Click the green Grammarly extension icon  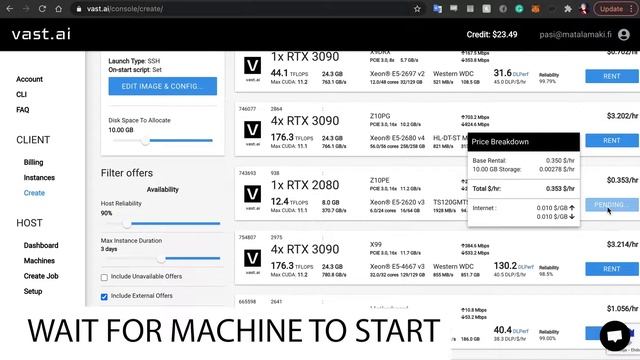click(x=519, y=9)
